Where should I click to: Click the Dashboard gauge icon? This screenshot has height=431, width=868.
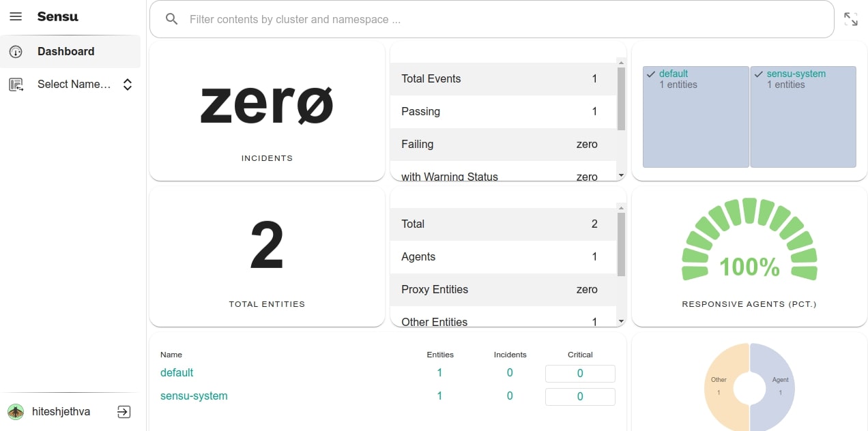coord(16,52)
